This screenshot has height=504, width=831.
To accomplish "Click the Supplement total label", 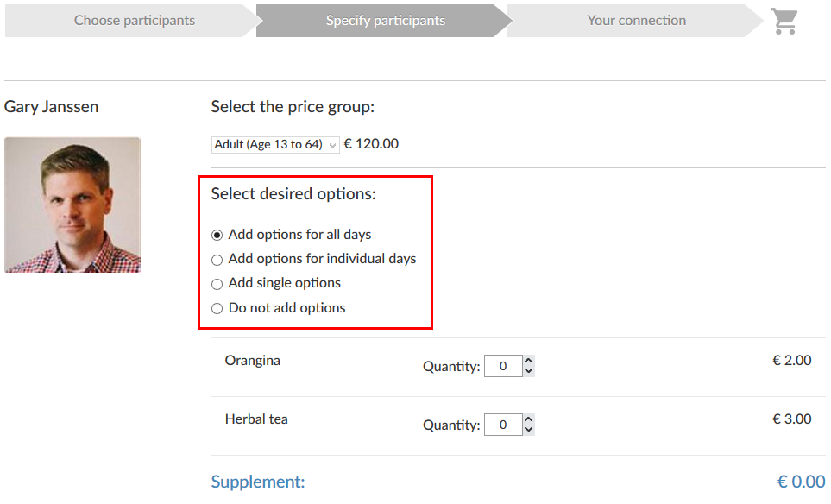I will pos(258,482).
